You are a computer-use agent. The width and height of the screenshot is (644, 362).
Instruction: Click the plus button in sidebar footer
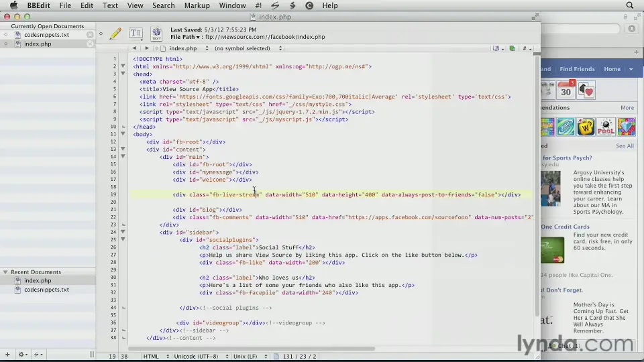pyautogui.click(x=7, y=354)
